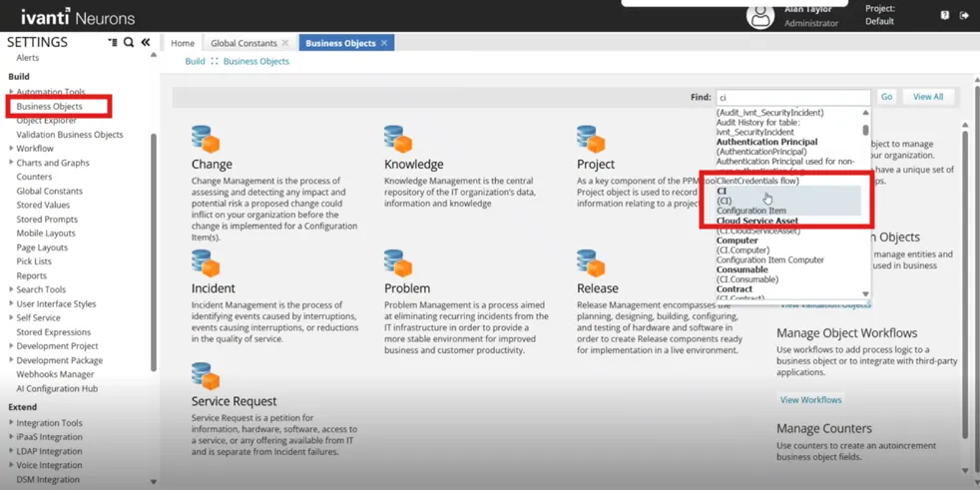Expand the Workflow tree node
980x490 pixels.
[x=11, y=148]
